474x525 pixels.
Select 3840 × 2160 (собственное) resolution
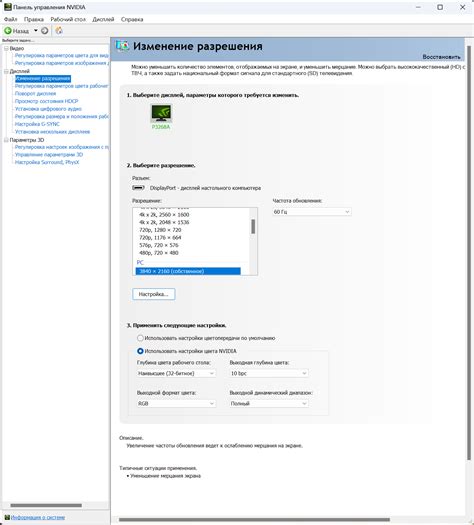click(188, 271)
